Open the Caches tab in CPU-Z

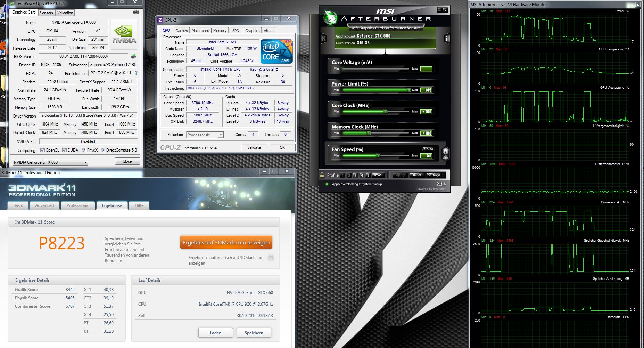click(181, 31)
